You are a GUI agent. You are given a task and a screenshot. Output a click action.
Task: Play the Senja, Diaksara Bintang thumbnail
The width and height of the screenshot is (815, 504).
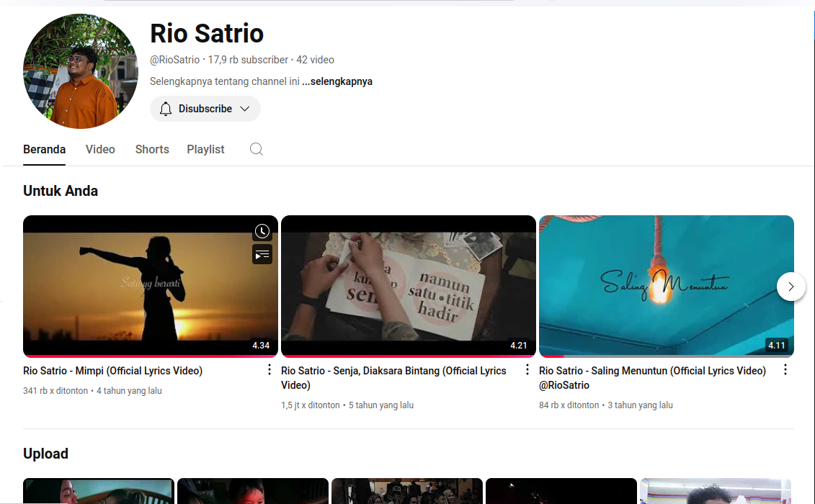tap(408, 285)
